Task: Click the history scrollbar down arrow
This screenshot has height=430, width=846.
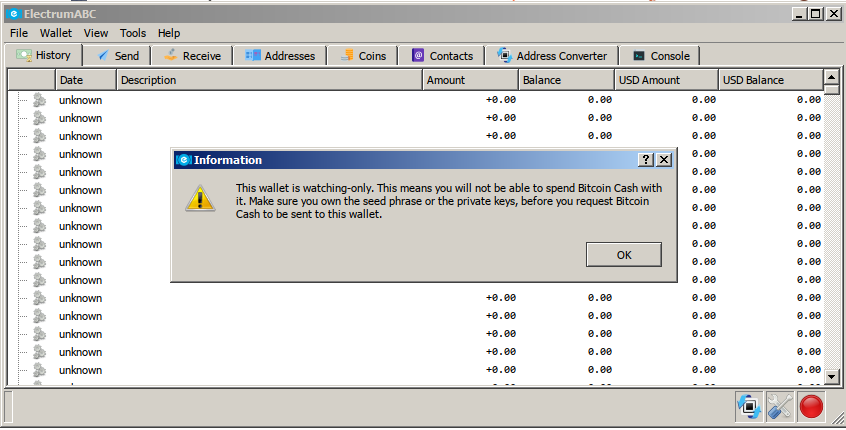Action: (831, 377)
